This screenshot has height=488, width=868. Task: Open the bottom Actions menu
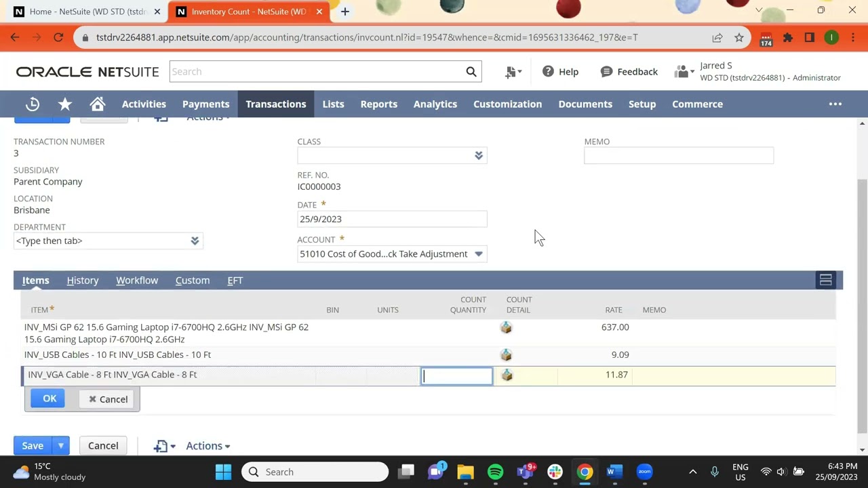pos(208,446)
